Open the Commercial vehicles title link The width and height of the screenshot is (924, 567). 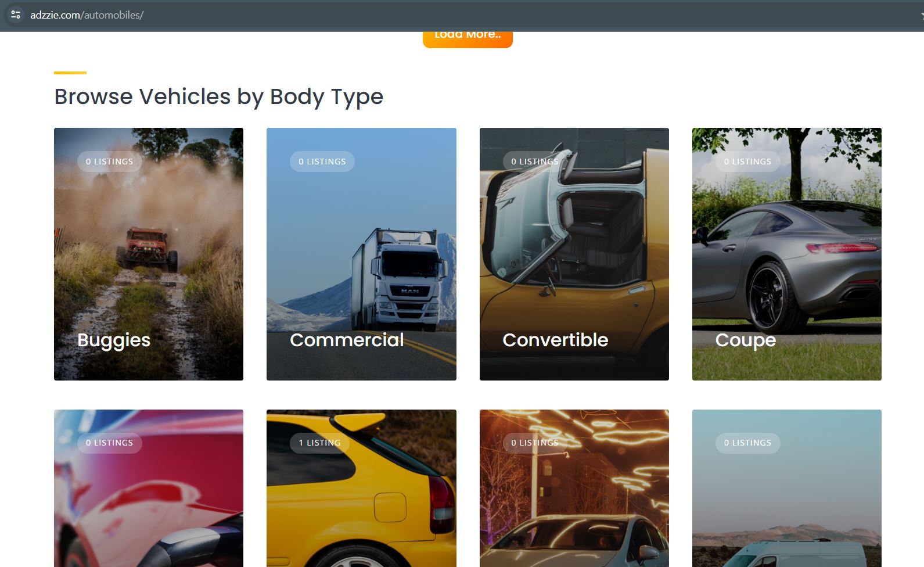click(347, 340)
